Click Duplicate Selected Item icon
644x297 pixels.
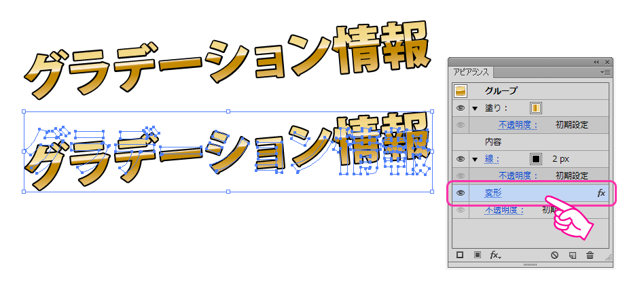coord(572,256)
